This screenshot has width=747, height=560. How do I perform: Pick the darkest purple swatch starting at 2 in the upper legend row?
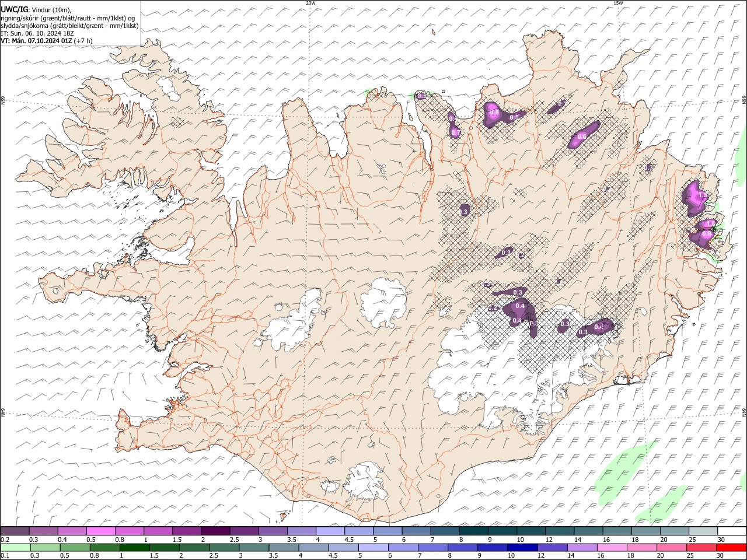click(x=215, y=531)
